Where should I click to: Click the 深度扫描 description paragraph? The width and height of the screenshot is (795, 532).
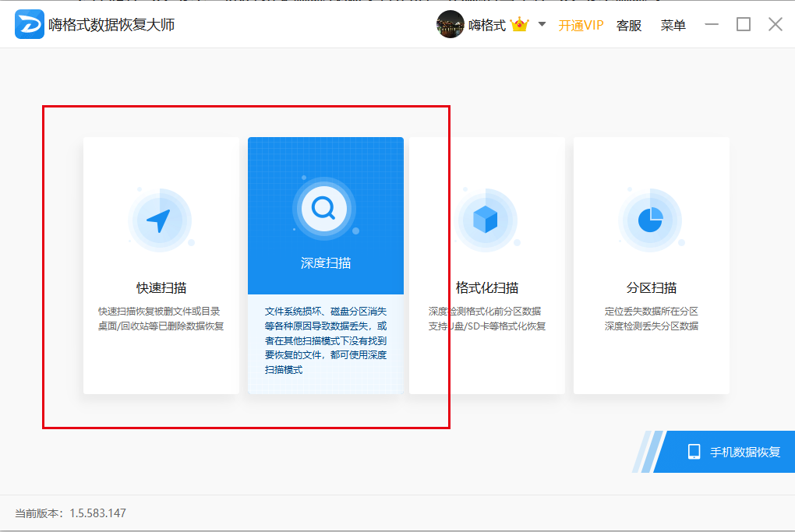point(326,340)
